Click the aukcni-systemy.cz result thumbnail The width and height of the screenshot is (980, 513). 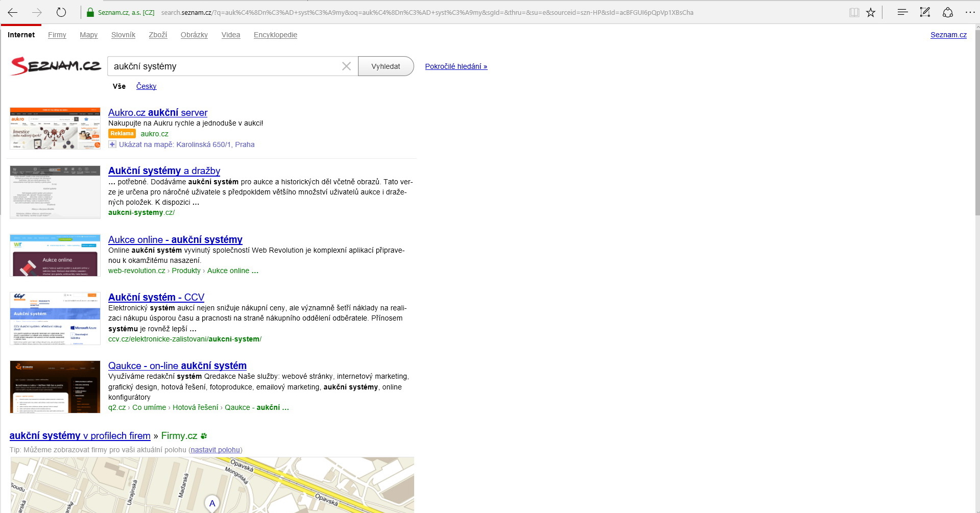(55, 192)
